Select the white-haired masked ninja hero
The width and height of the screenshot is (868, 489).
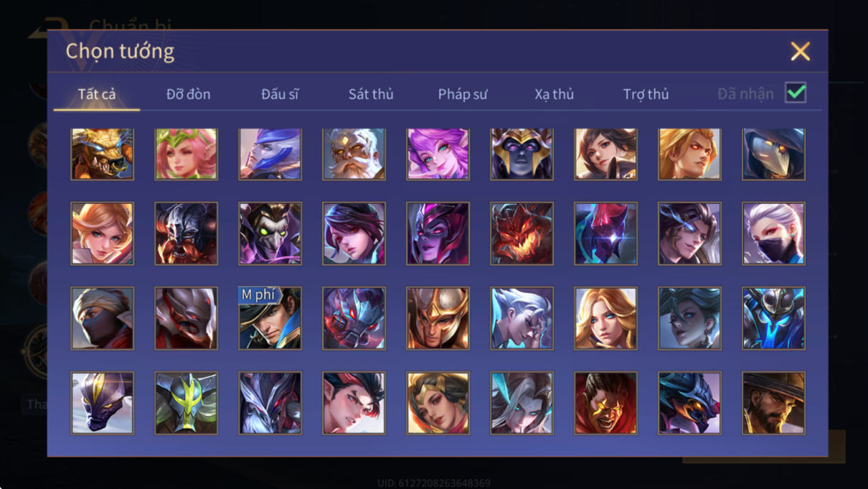point(773,233)
